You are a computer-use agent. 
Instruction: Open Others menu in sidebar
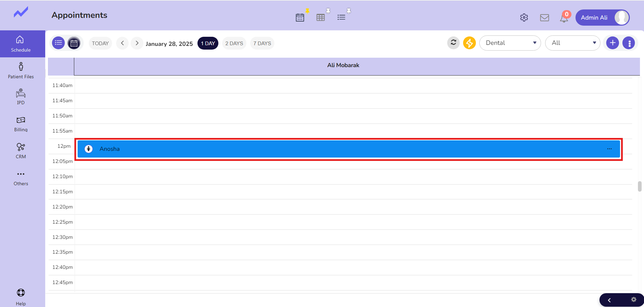pyautogui.click(x=21, y=178)
